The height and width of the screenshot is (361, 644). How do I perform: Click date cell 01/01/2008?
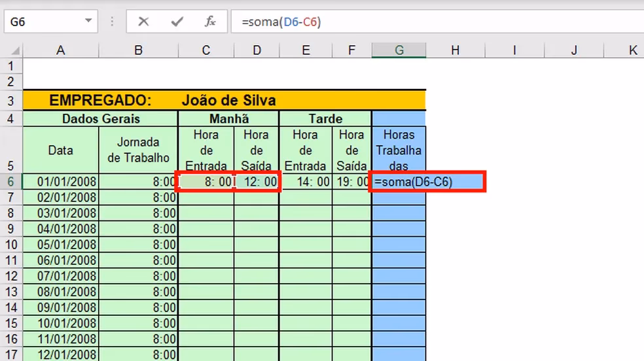pyautogui.click(x=61, y=181)
